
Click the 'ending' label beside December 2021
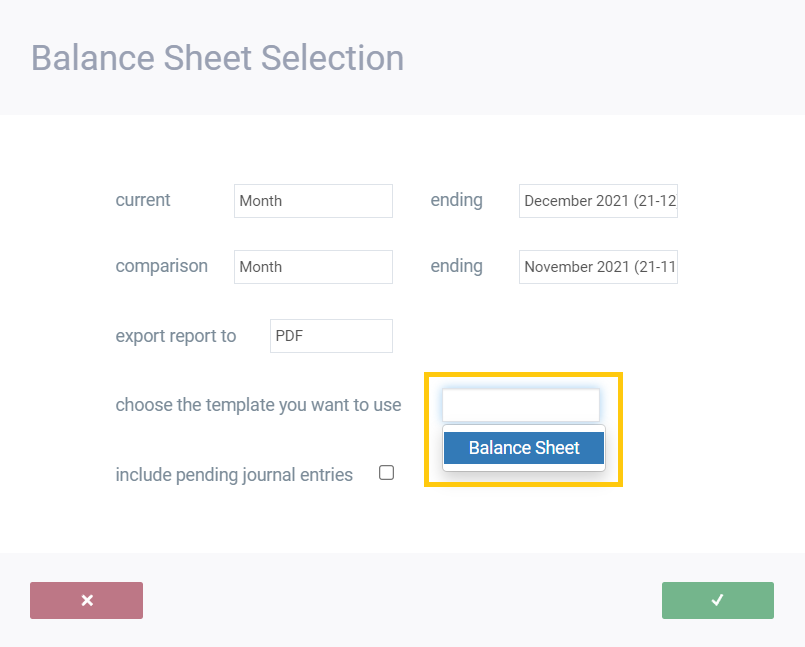(456, 200)
